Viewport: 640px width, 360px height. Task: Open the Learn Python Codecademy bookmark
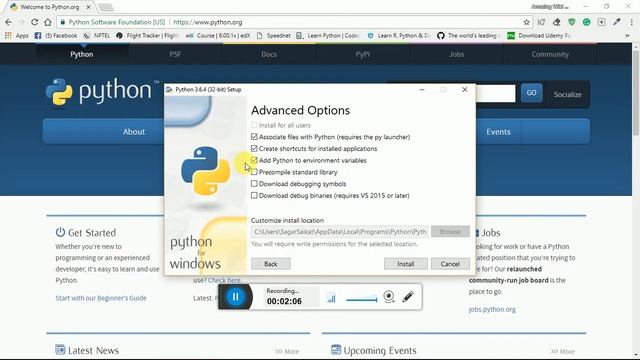pos(328,36)
